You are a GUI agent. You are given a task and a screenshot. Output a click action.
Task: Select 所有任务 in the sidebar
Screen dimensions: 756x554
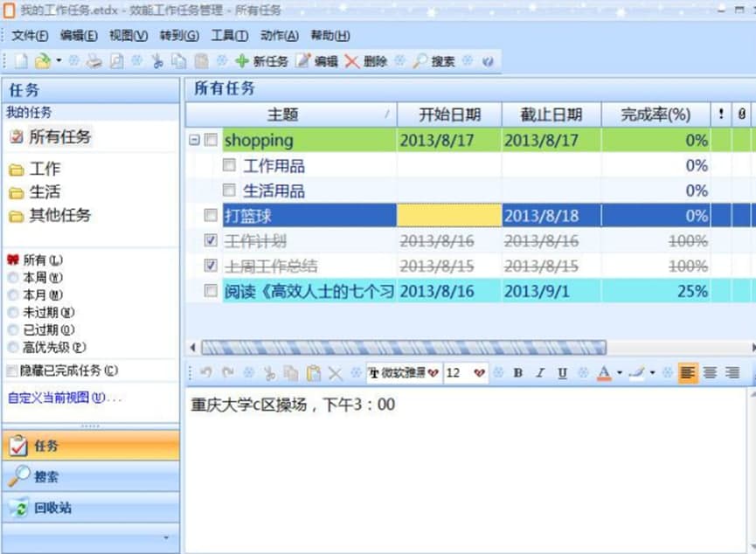coord(51,137)
